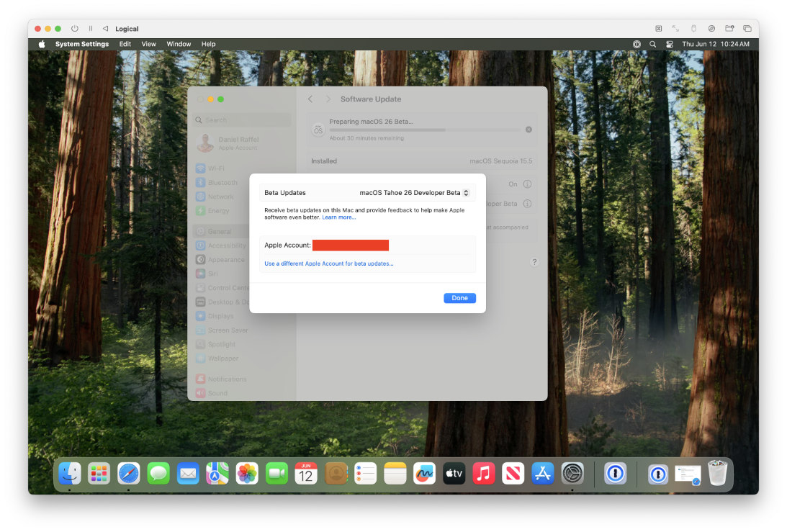This screenshot has height=532, width=787.
Task: Click the info icon next to On
Action: click(x=527, y=184)
